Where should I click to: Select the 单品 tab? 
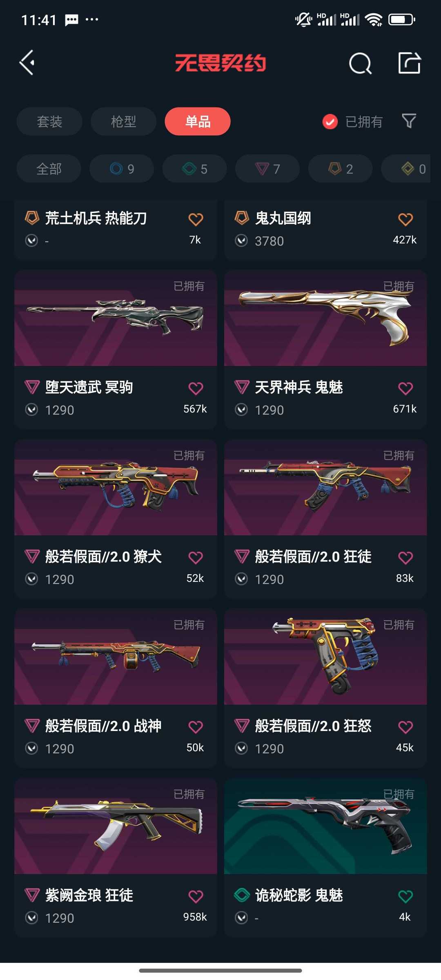[x=198, y=121]
